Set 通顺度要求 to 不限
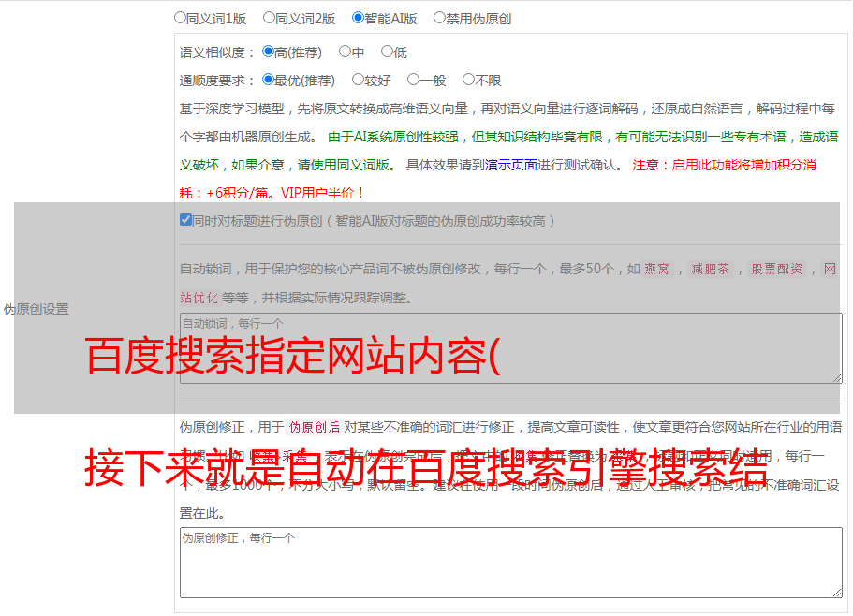Viewport: 853px width, 616px height. click(x=468, y=80)
